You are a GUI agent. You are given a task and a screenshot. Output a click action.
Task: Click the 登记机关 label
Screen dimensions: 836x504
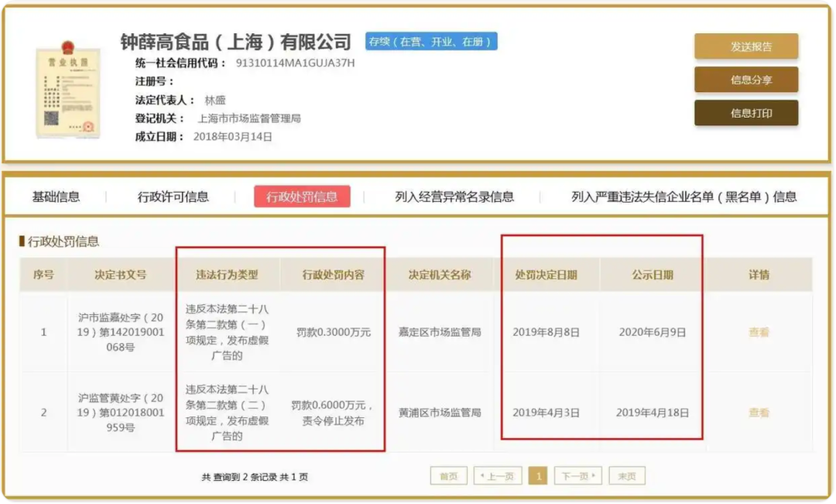coord(160,118)
